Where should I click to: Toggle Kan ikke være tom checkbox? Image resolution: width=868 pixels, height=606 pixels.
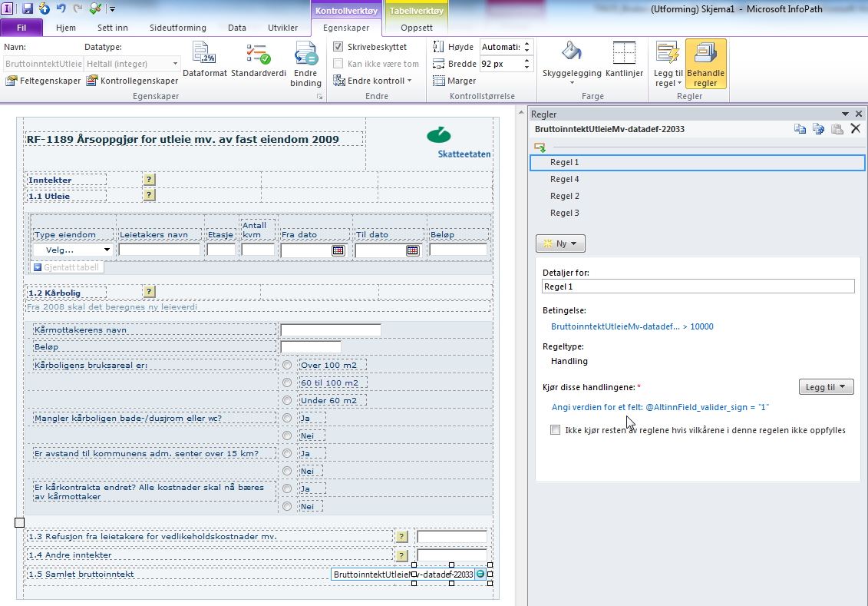338,64
